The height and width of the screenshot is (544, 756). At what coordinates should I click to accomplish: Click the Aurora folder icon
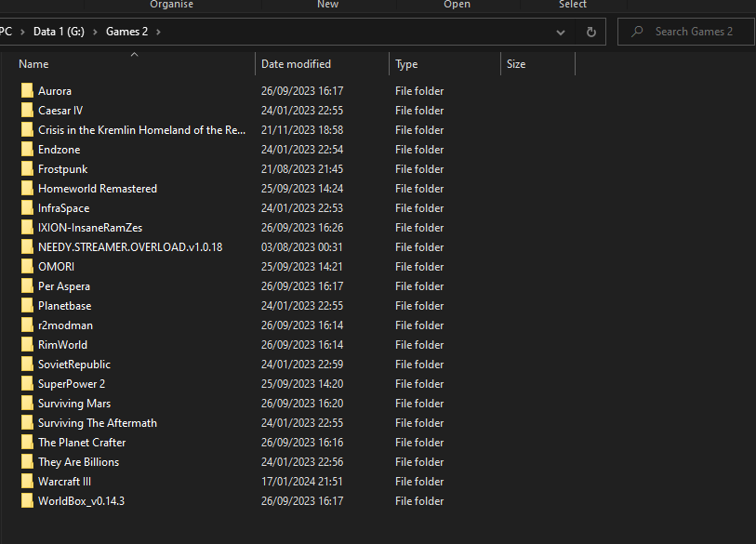pos(27,91)
